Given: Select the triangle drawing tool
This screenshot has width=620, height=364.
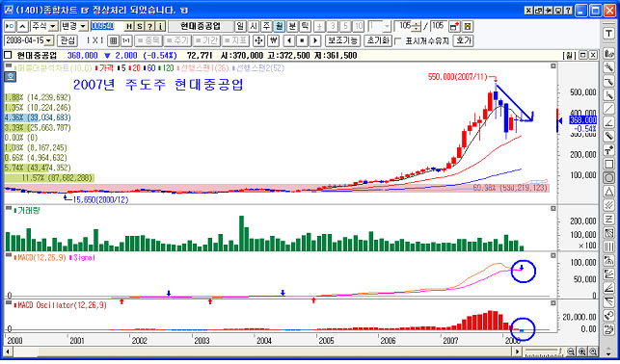Looking at the screenshot, I should tap(608, 192).
